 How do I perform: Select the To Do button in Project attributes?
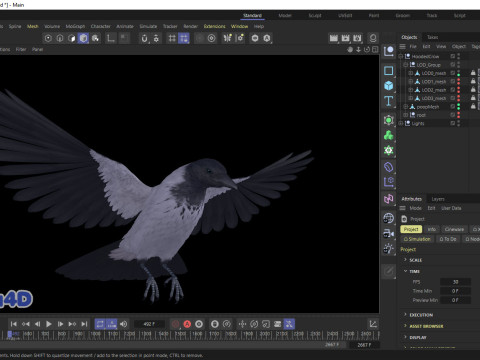tap(448, 239)
